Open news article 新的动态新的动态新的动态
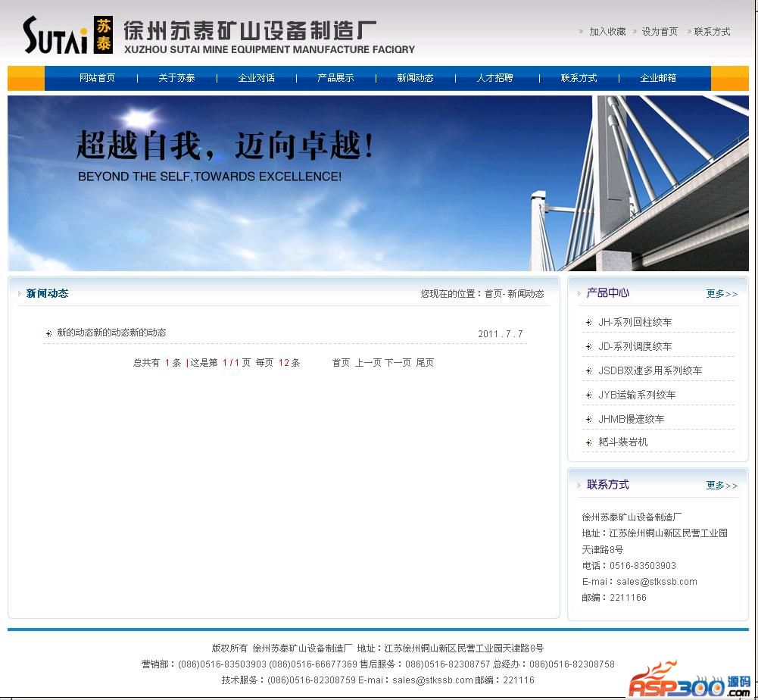Viewport: 758px width, 700px height. coord(111,333)
